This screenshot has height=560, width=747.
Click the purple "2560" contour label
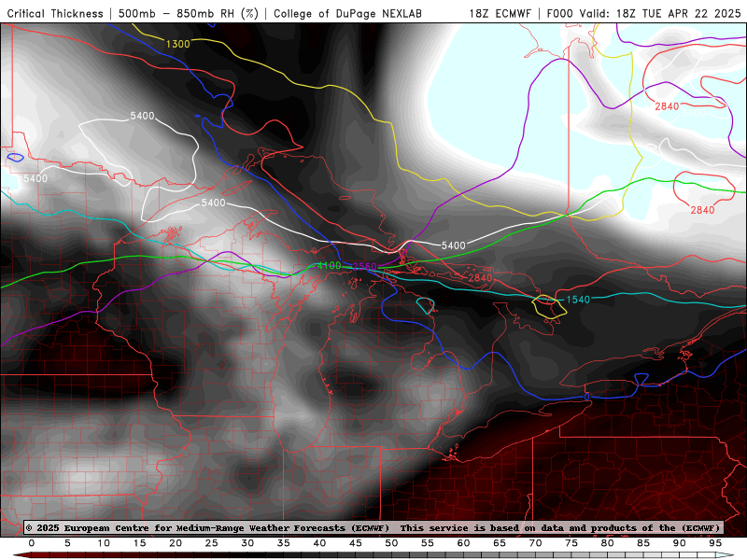(365, 266)
